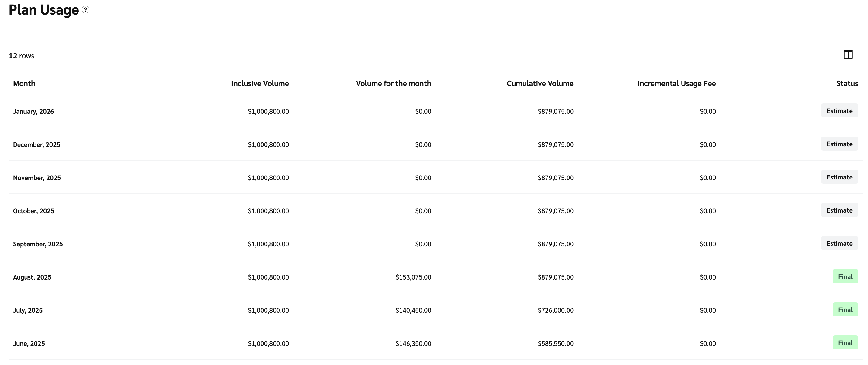
Task: Select the January, 2026 row
Action: 33,111
